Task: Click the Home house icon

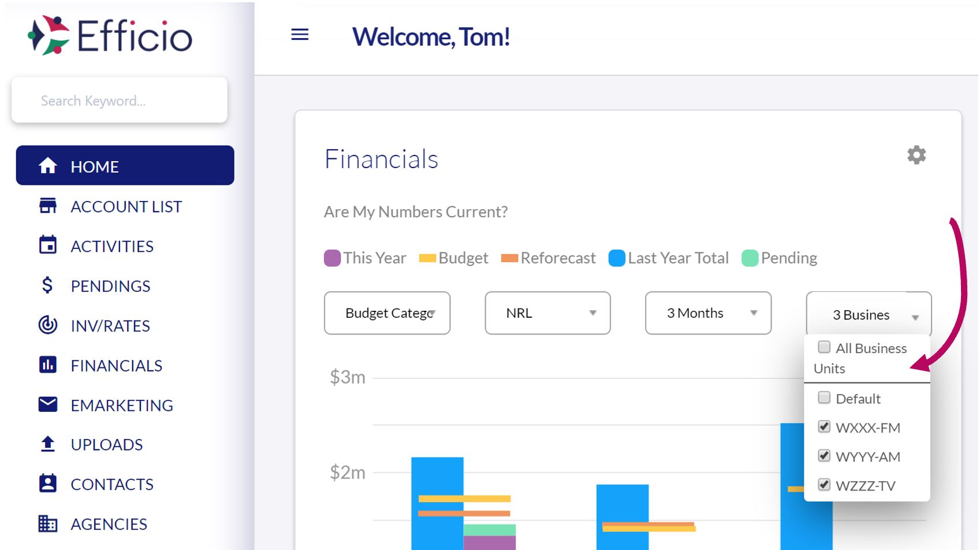Action: click(48, 166)
